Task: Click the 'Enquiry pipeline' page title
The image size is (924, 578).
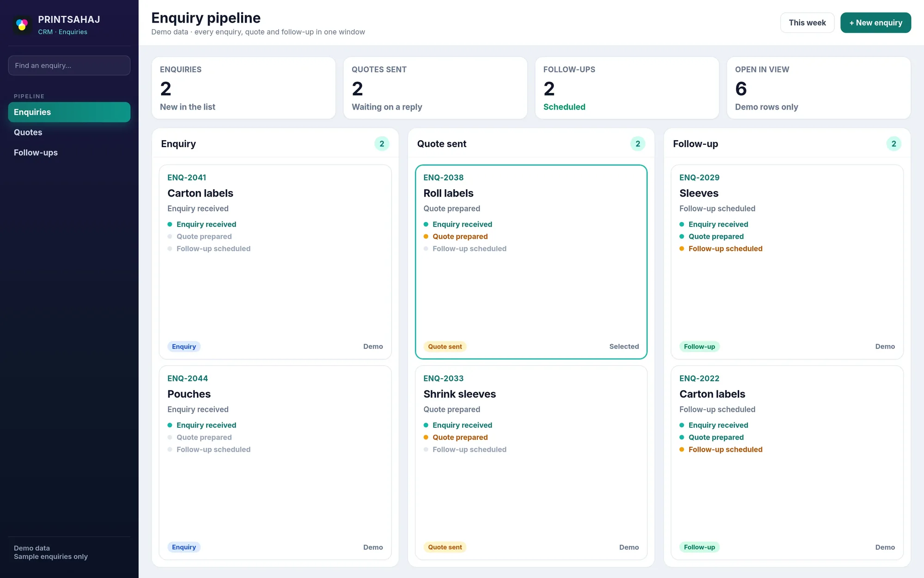Action: tap(206, 18)
